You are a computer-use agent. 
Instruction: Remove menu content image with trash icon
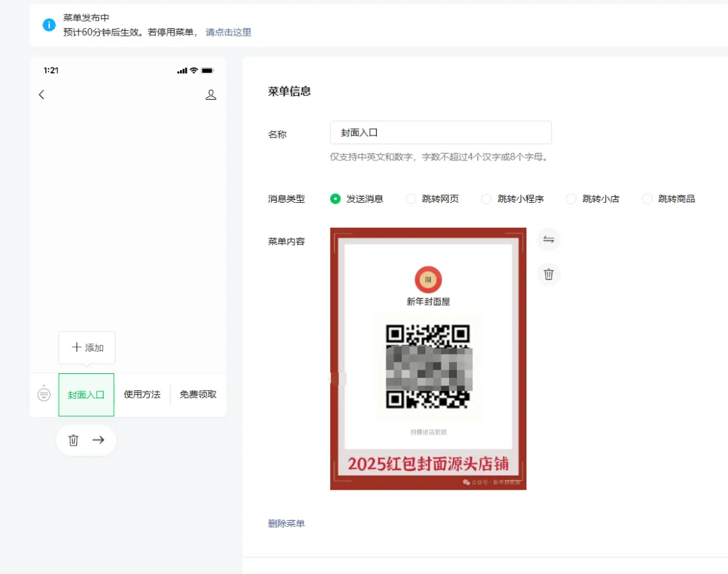(548, 274)
